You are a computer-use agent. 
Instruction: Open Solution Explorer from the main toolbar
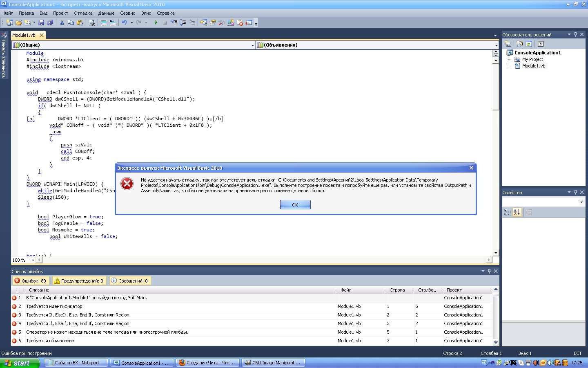[203, 23]
